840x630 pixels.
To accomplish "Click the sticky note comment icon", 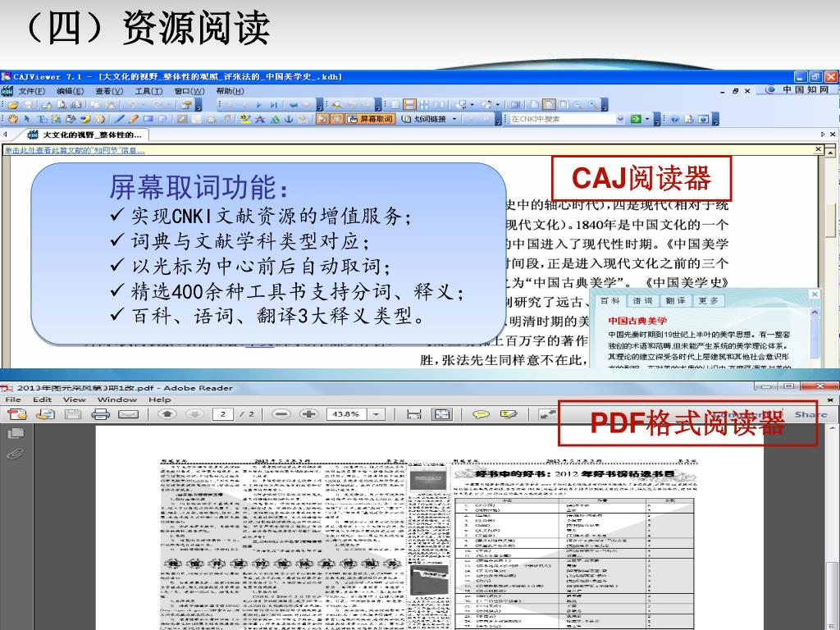I will [x=481, y=414].
